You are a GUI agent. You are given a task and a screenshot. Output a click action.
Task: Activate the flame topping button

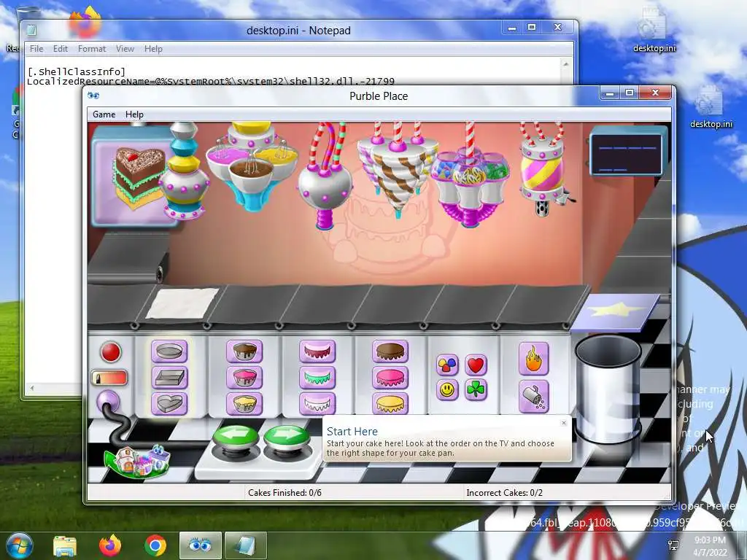(533, 358)
